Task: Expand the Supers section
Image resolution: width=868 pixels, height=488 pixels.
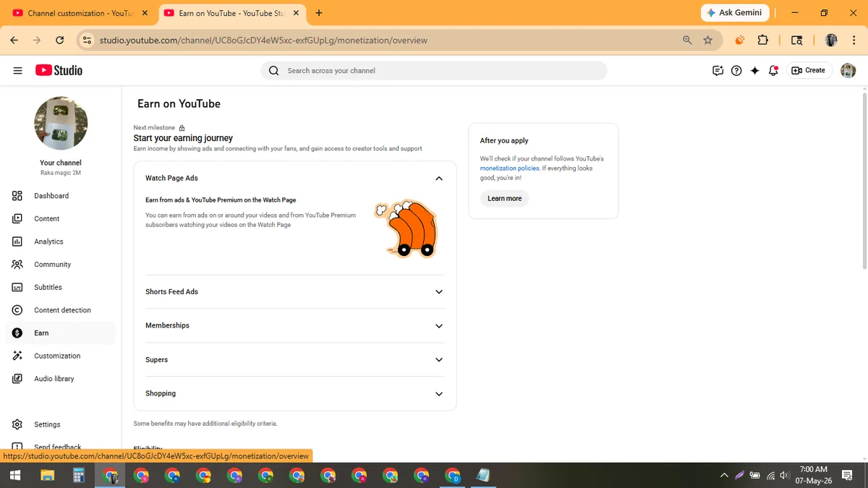Action: 439,360
